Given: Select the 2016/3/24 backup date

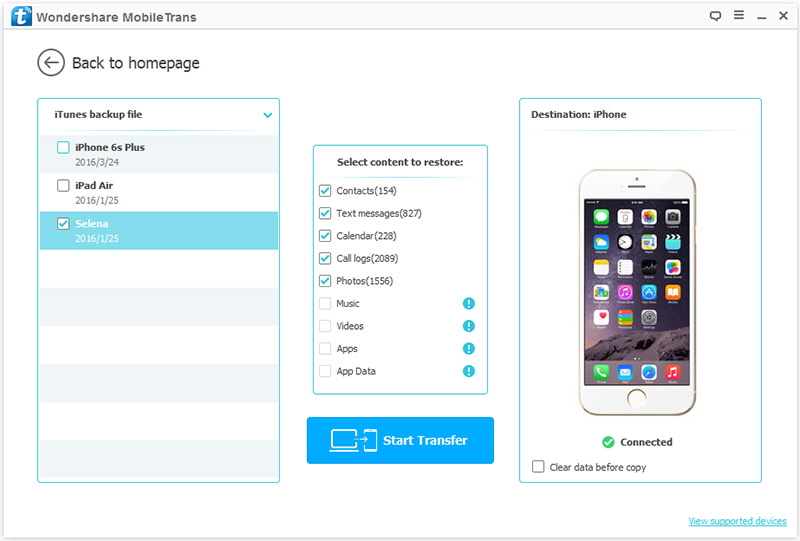Looking at the screenshot, I should [97, 162].
